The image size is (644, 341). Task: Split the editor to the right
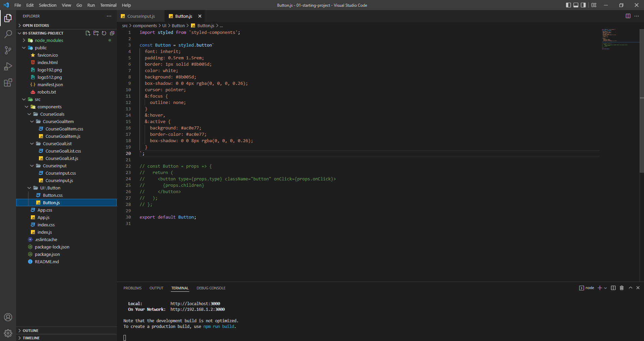coord(628,16)
